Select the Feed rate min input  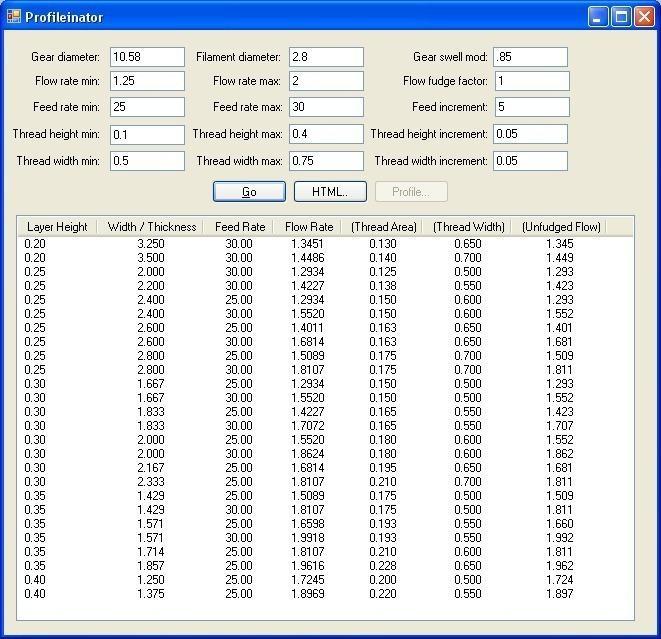147,107
